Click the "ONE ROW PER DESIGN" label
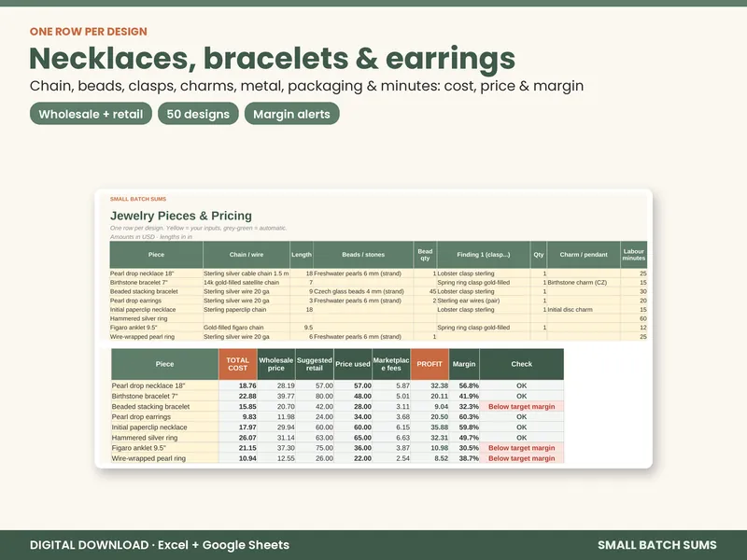 tap(88, 32)
